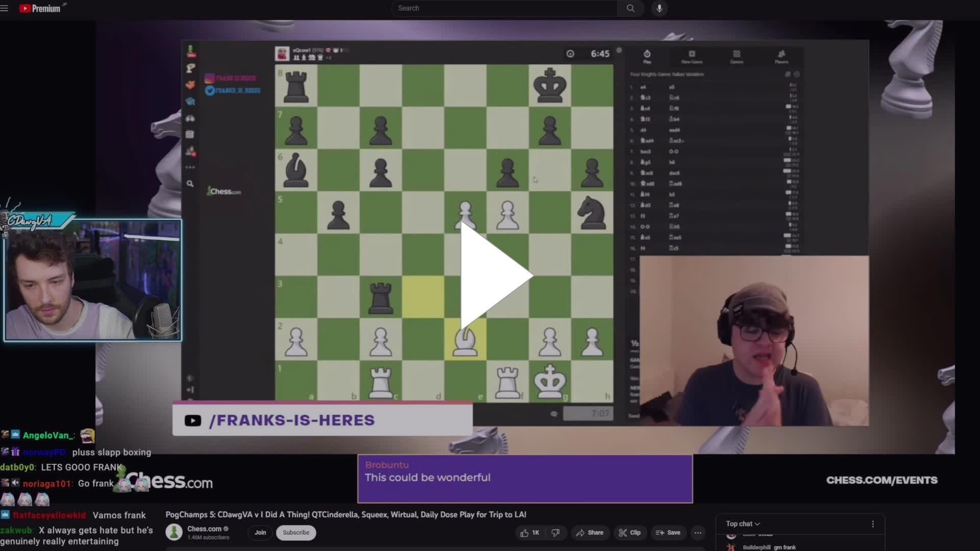Open the YouTube guide hamburger menu
The height and width of the screenshot is (551, 980).
coord(5,8)
